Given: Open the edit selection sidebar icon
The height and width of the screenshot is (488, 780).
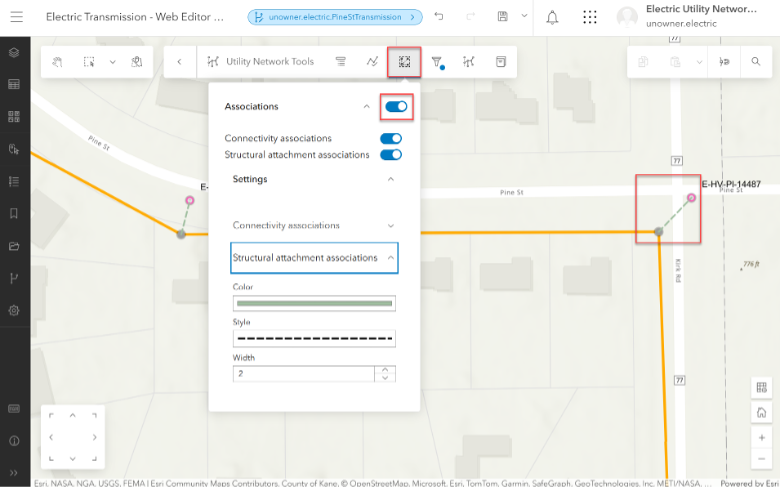Looking at the screenshot, I should pyautogui.click(x=14, y=149).
